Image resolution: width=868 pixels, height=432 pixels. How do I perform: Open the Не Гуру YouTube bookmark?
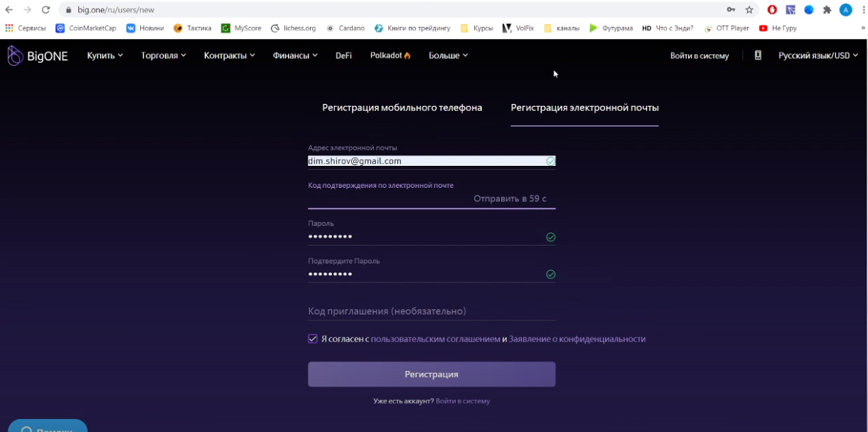point(778,28)
